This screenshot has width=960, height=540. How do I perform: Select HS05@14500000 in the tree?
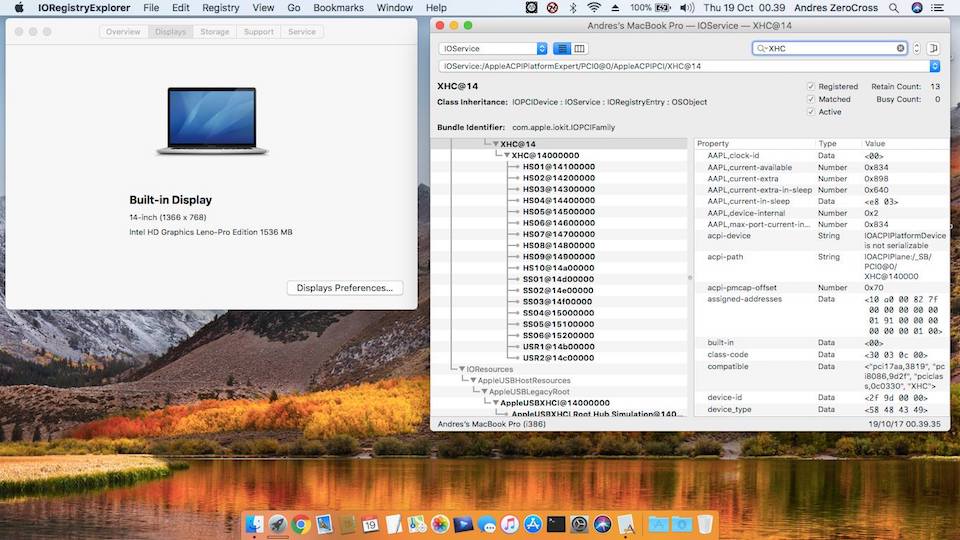pos(558,211)
